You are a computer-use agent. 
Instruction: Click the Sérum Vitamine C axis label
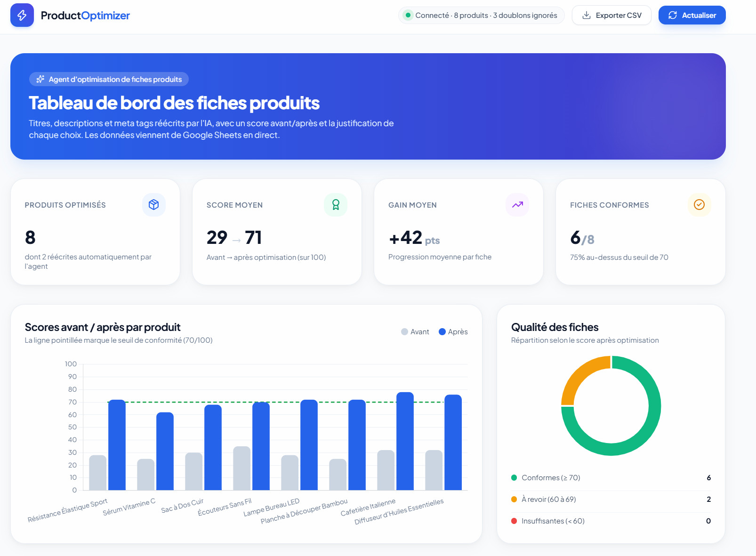(129, 507)
